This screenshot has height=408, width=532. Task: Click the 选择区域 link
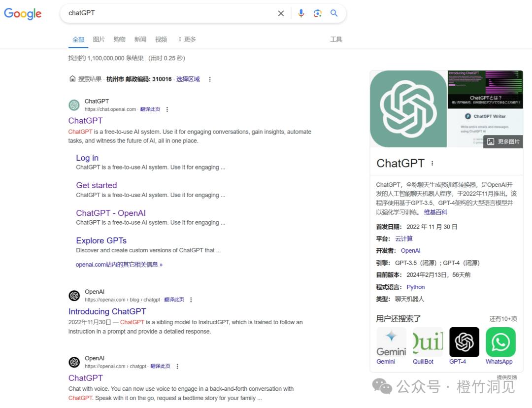point(188,79)
